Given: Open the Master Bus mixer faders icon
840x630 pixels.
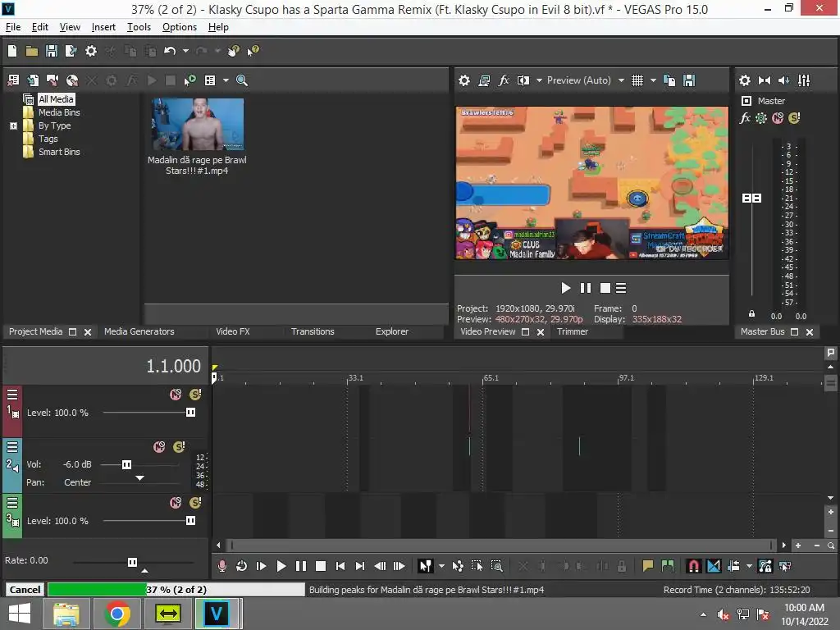Looking at the screenshot, I should tap(804, 80).
